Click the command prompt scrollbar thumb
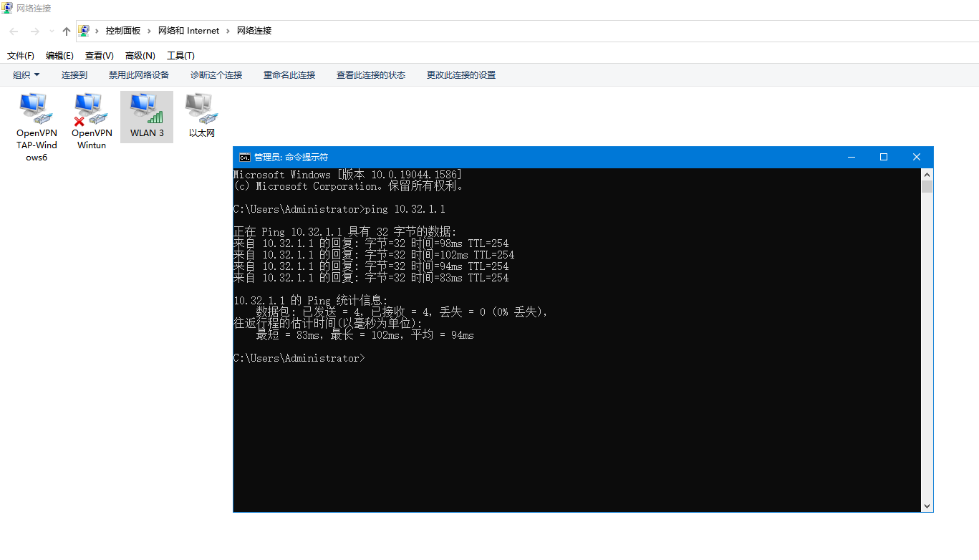979x560 pixels. pyautogui.click(x=927, y=186)
